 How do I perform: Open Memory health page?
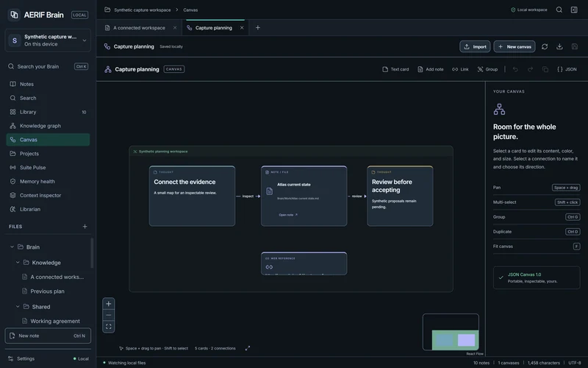48,181
